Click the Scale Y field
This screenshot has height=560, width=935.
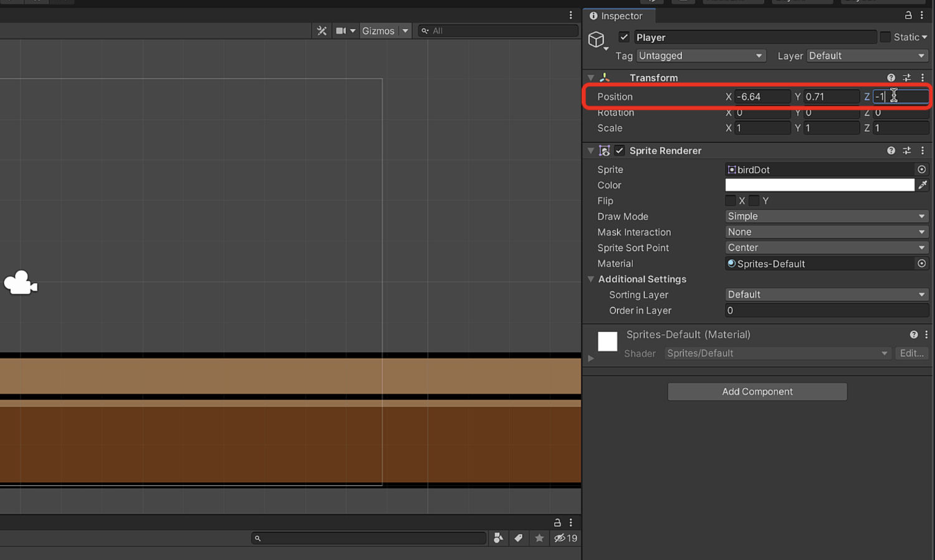click(832, 128)
